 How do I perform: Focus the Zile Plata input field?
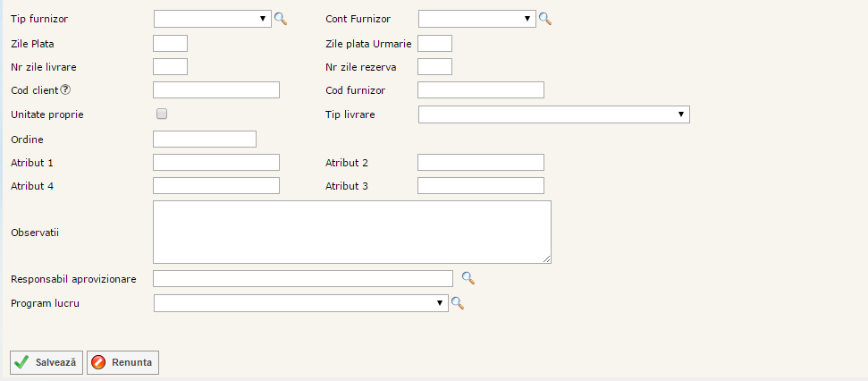(x=170, y=43)
